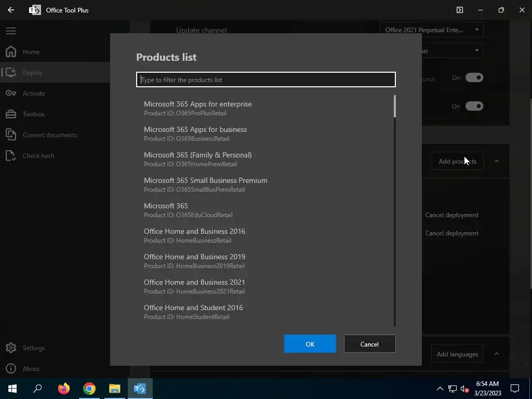Toggle the second On switch
The width and height of the screenshot is (532, 399).
pyautogui.click(x=474, y=106)
